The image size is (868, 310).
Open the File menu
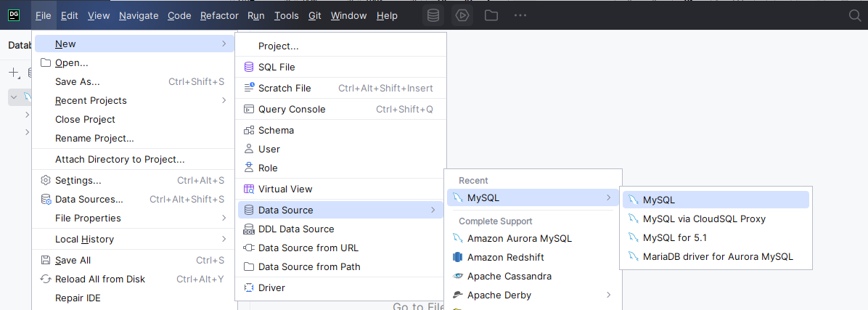43,15
